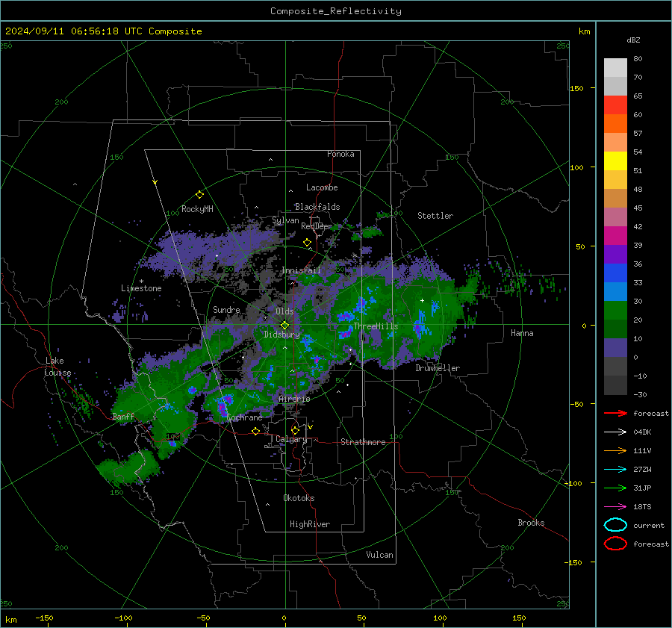The height and width of the screenshot is (628, 672).
Task: Click the yellow diamond marker above RockyMH
Action: pyautogui.click(x=199, y=195)
